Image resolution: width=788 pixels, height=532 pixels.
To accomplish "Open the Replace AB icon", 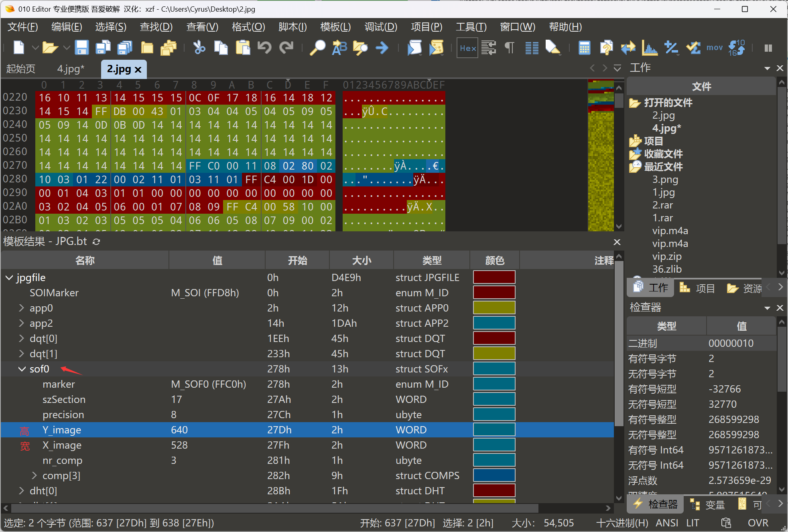I will tap(339, 48).
